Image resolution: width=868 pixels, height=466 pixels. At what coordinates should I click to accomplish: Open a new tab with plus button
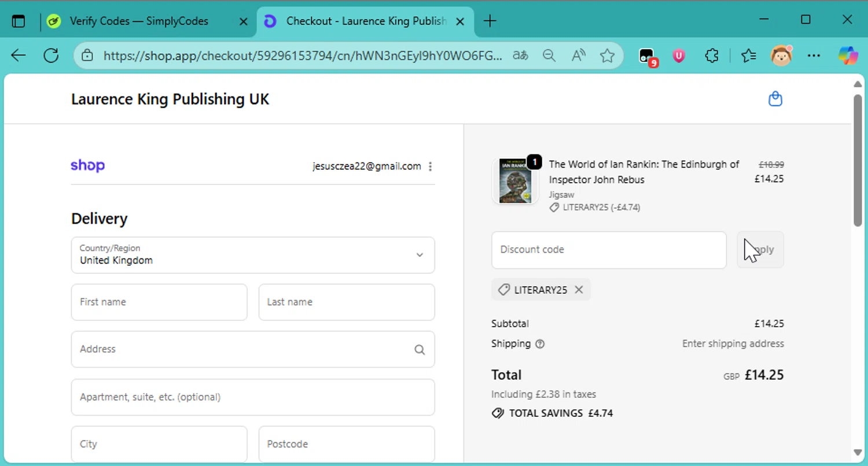[x=490, y=21]
